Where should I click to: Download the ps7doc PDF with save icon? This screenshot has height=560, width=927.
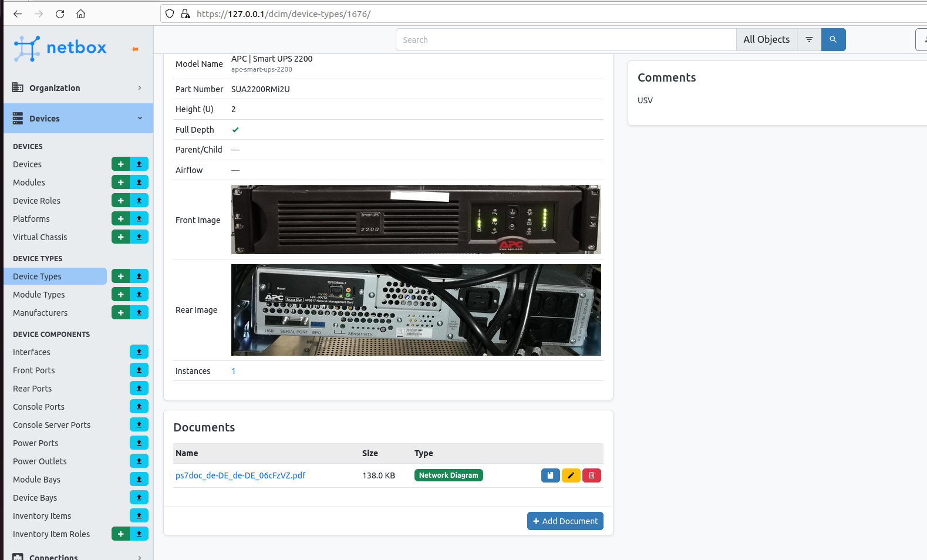click(550, 475)
